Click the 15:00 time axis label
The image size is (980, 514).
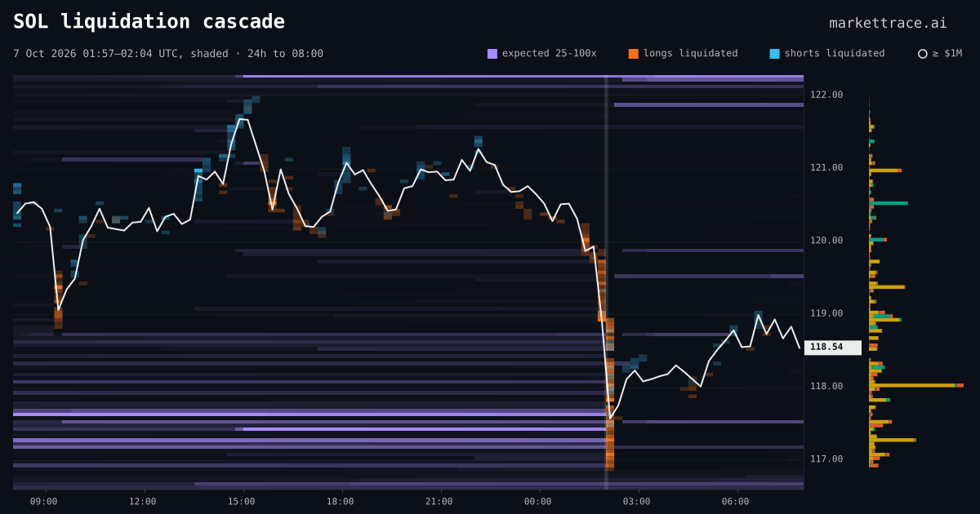coord(241,502)
